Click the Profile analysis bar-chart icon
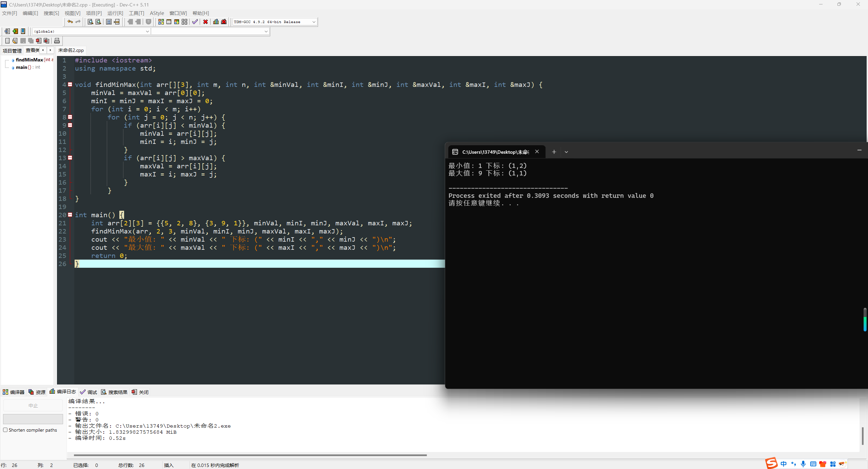The image size is (868, 469). (x=216, y=22)
